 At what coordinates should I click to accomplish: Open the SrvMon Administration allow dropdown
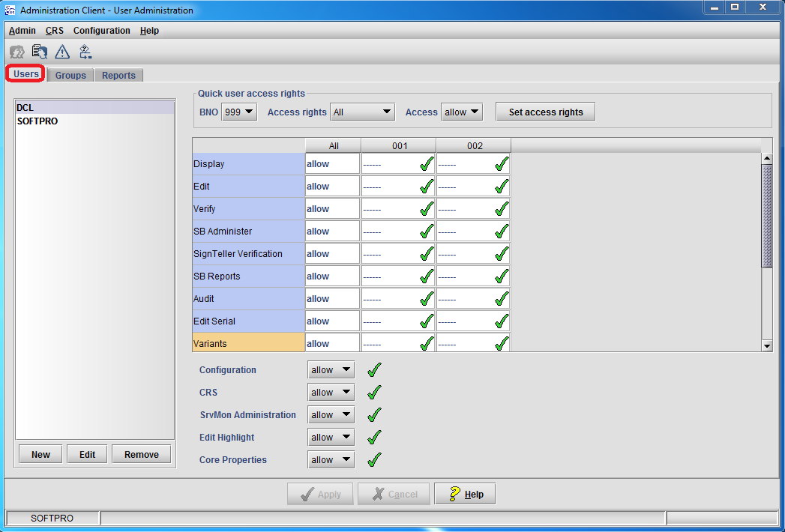[x=331, y=414]
